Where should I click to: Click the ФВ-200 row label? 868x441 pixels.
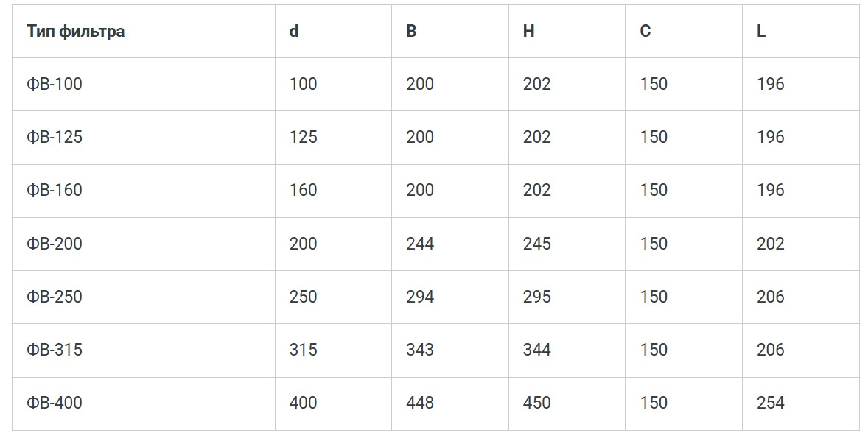(55, 244)
